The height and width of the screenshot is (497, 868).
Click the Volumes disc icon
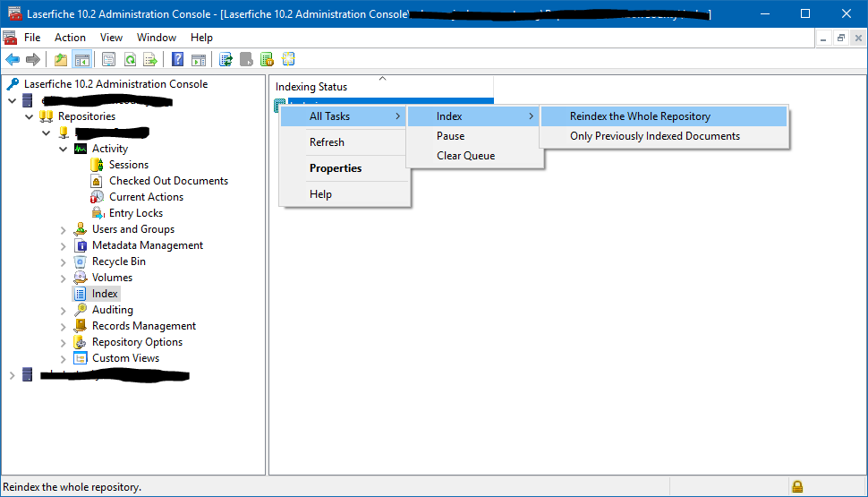[x=81, y=278]
